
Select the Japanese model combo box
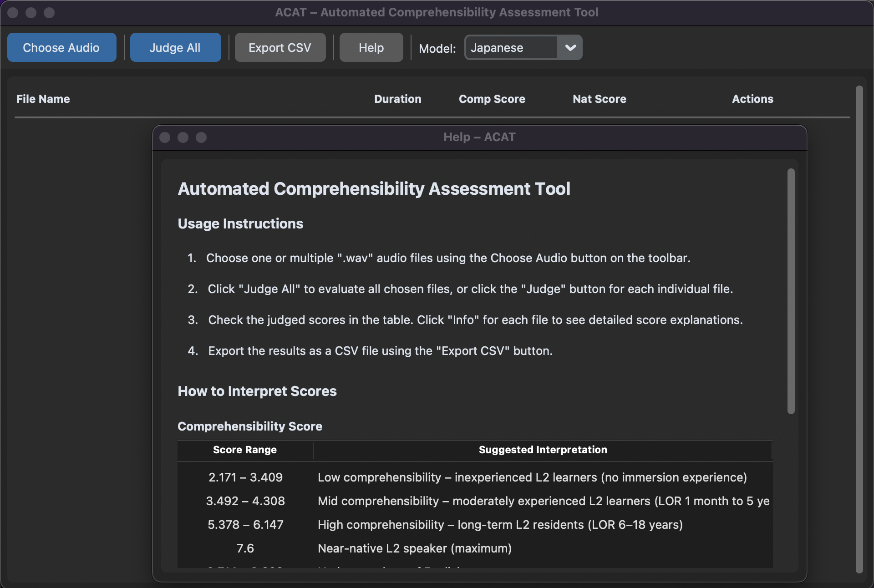(523, 47)
